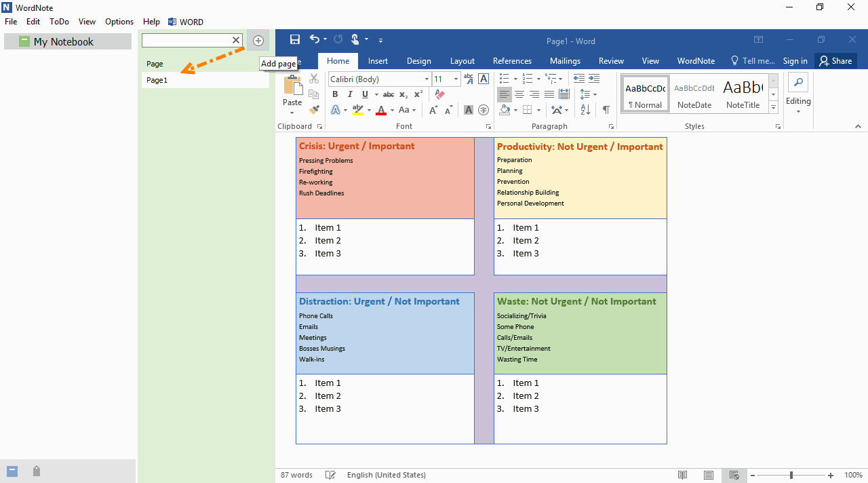Screen dimensions: 868x483
Task: Open the Calibri (Body) font name dropdown
Action: click(427, 79)
